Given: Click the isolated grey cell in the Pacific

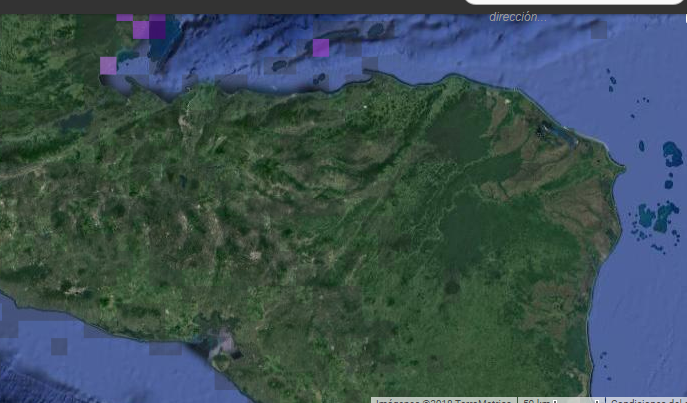Looking at the screenshot, I should [59, 346].
